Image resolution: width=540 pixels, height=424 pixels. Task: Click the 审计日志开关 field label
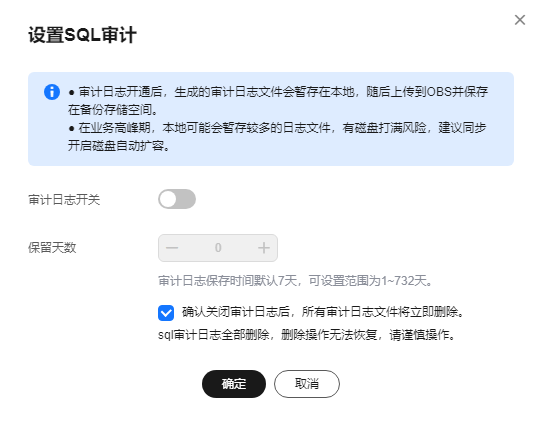[64, 200]
